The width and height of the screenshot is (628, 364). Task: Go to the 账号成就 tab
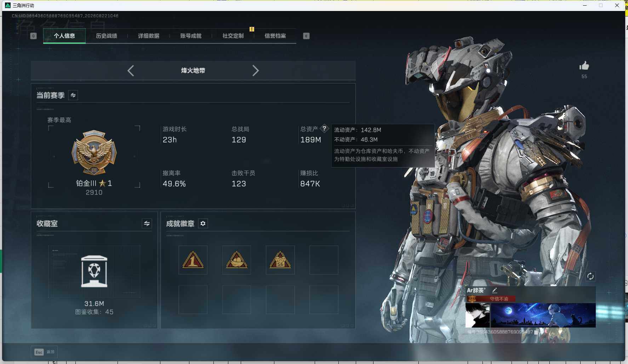click(190, 36)
